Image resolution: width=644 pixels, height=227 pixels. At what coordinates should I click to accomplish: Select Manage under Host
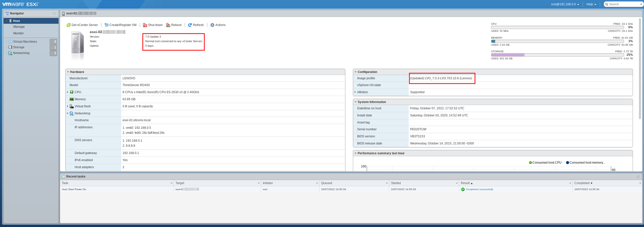(19, 27)
